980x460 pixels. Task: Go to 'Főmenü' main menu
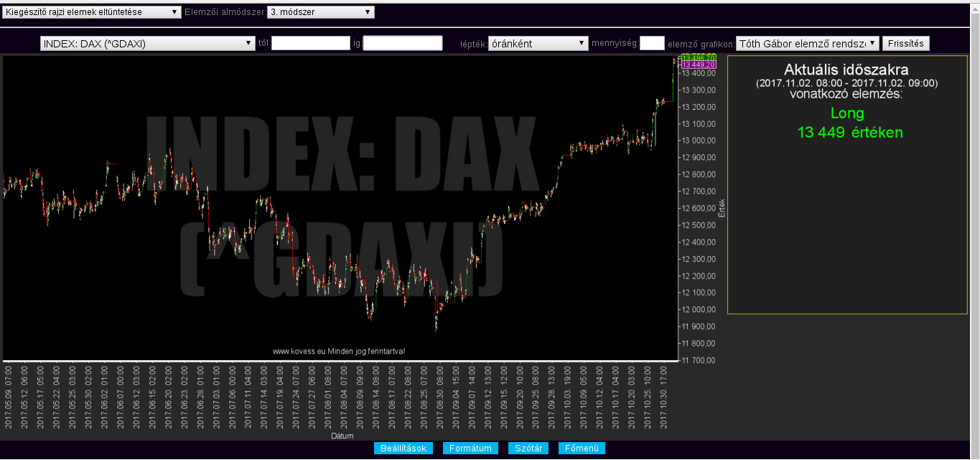pos(582,449)
